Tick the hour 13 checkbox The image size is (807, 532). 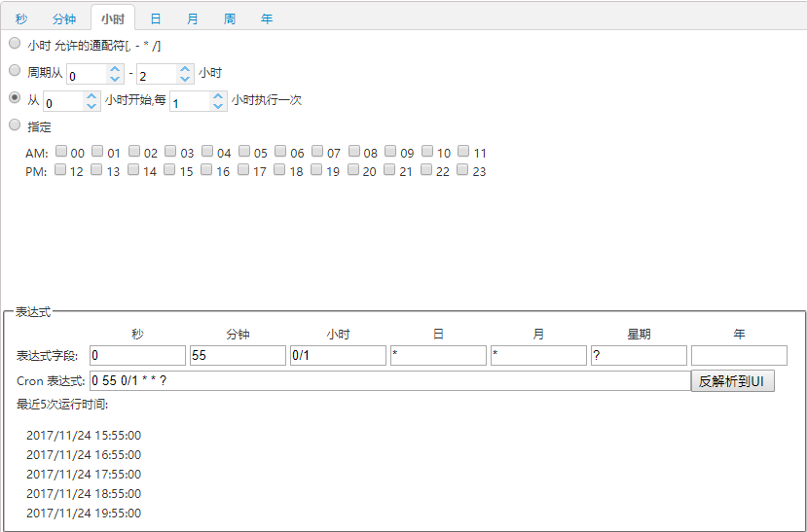click(x=96, y=169)
